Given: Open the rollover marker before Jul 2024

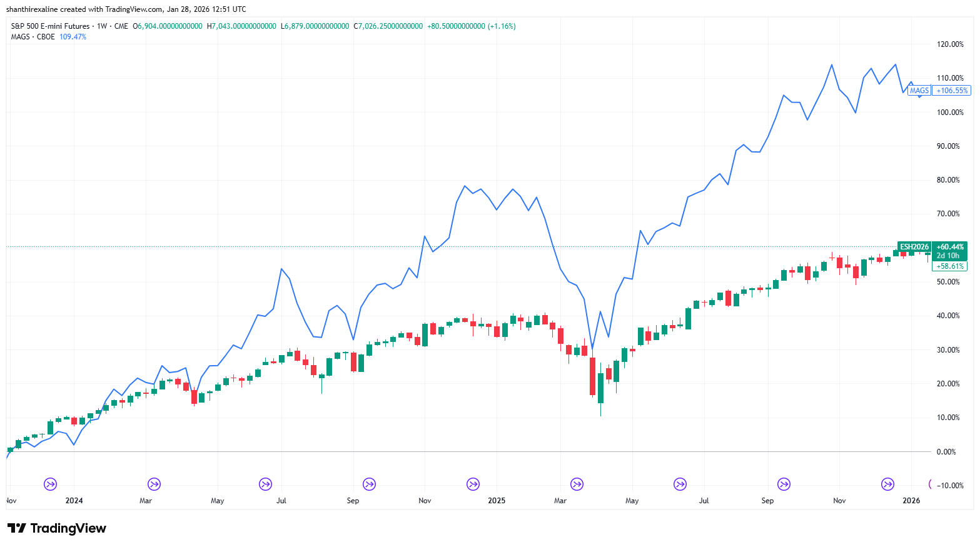Looking at the screenshot, I should pyautogui.click(x=266, y=484).
